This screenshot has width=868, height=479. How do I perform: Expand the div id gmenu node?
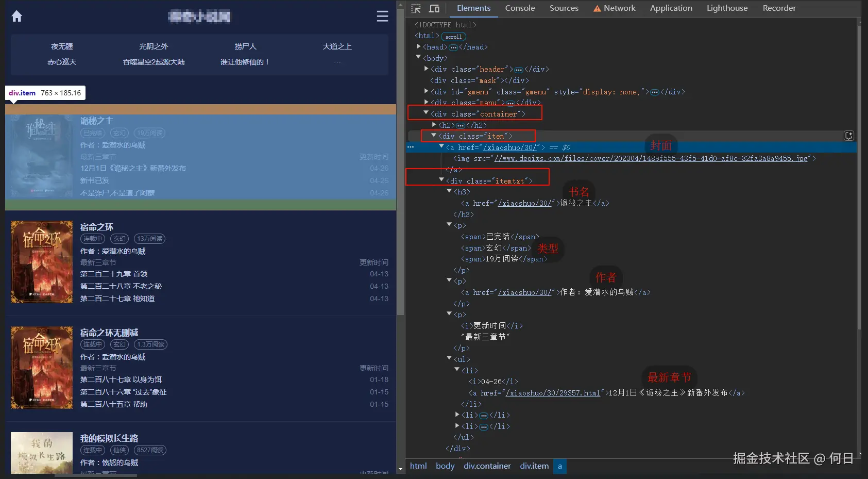pyautogui.click(x=426, y=91)
